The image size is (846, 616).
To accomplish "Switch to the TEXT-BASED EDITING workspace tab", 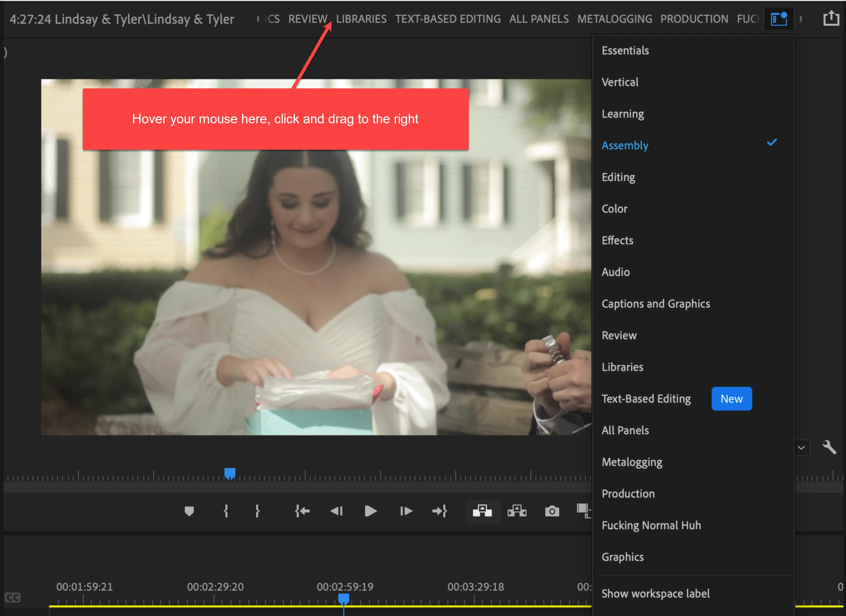I will point(448,19).
